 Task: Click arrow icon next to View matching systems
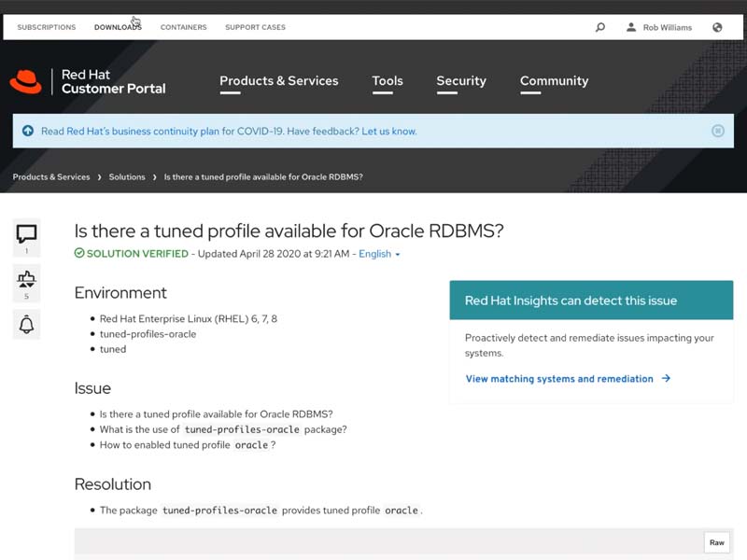point(666,379)
